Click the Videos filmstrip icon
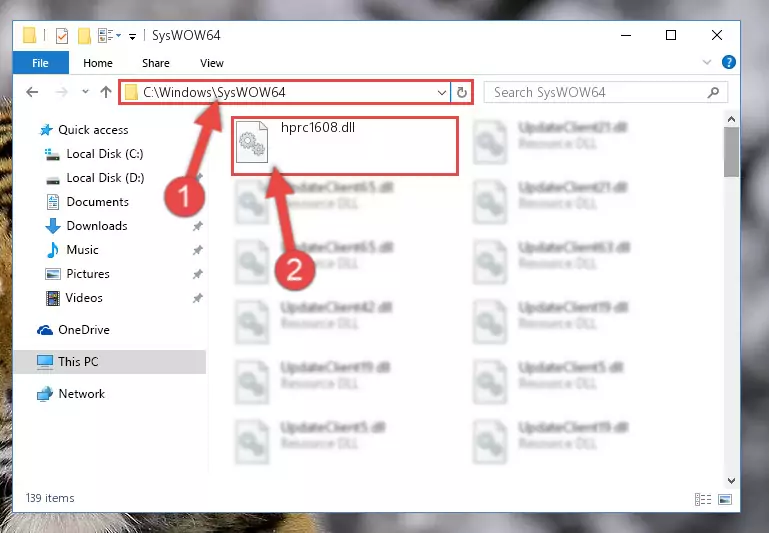Image resolution: width=769 pixels, height=533 pixels. pos(52,298)
